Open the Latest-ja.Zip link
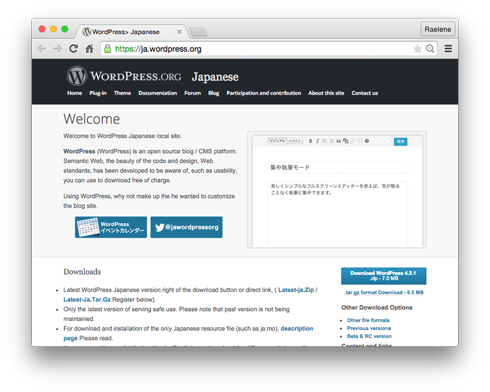 tap(296, 290)
